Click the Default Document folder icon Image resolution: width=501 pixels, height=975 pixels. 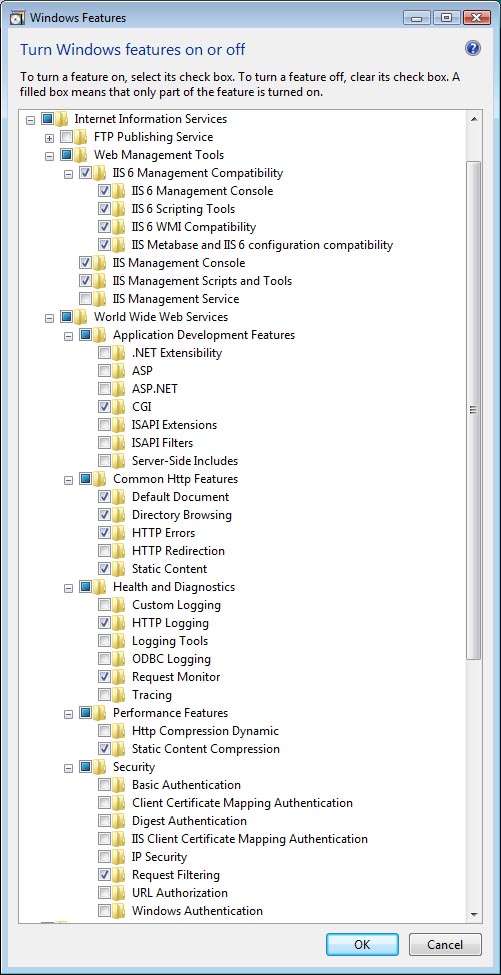tap(119, 497)
